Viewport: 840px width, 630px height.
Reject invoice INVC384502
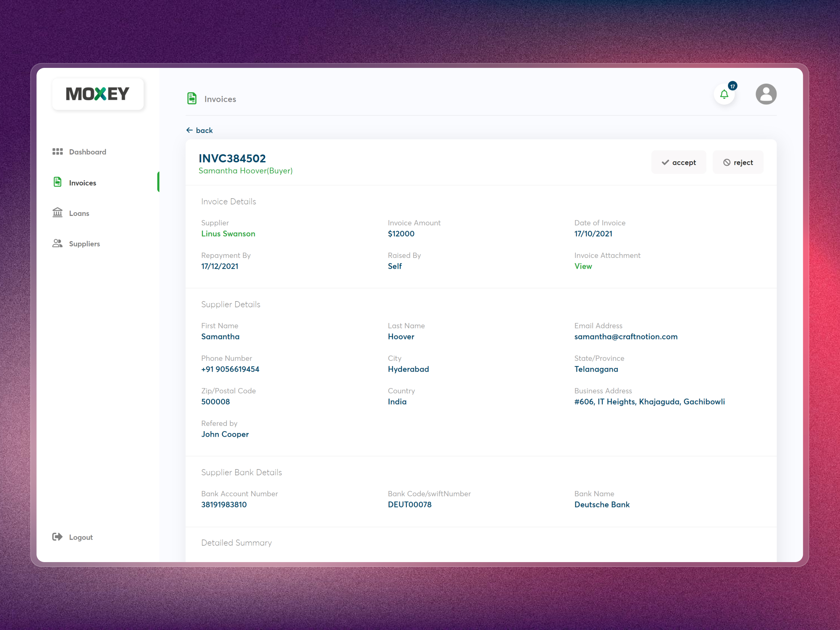click(737, 162)
